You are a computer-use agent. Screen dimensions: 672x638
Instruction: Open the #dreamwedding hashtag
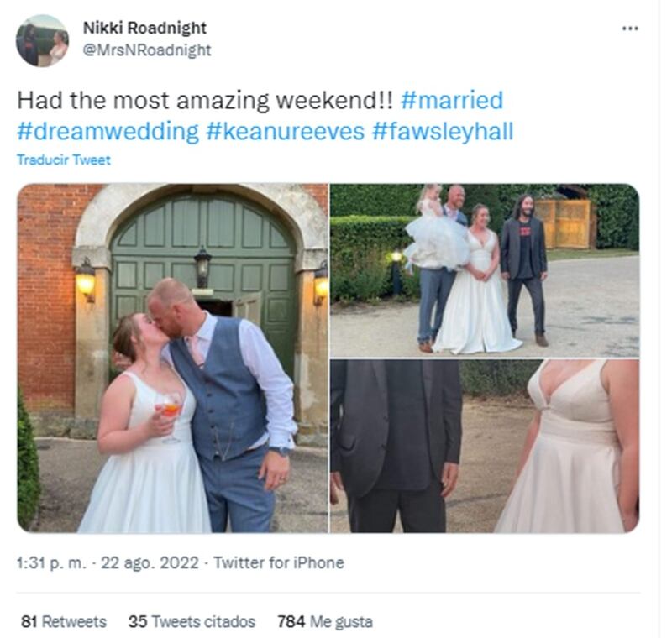pyautogui.click(x=108, y=131)
